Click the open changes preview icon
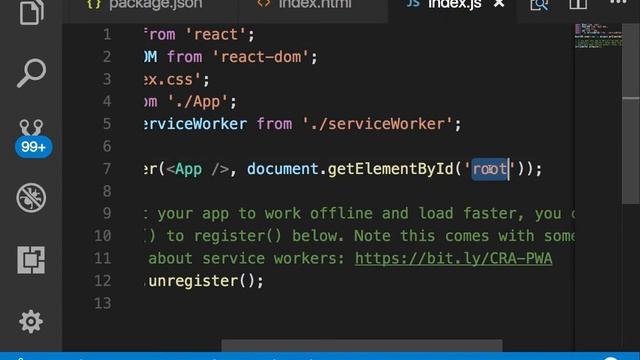 [x=539, y=4]
